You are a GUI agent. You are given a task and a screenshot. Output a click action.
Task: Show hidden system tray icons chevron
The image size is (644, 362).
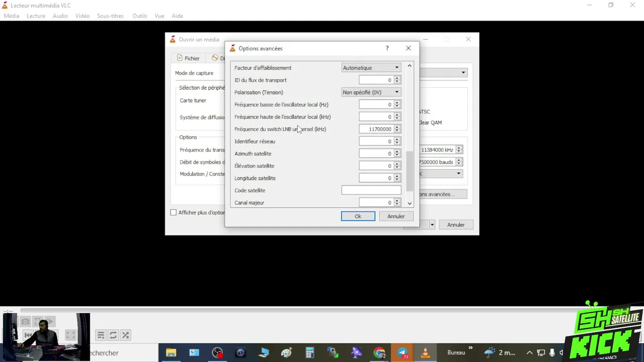[529, 353]
